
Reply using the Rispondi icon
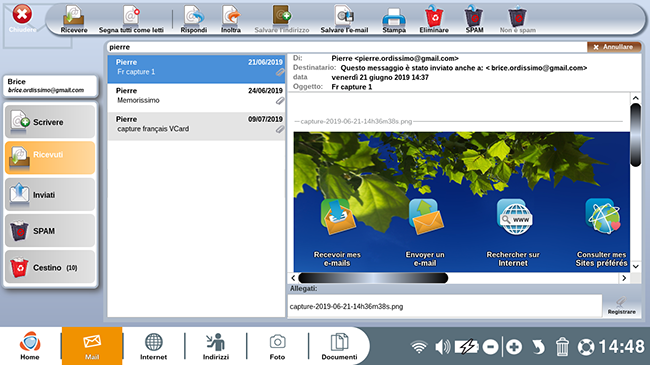point(194,19)
